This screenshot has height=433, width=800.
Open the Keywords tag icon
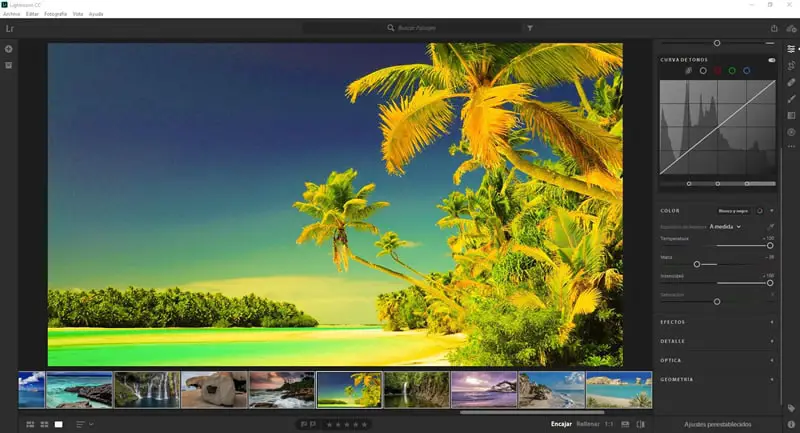[x=791, y=408]
